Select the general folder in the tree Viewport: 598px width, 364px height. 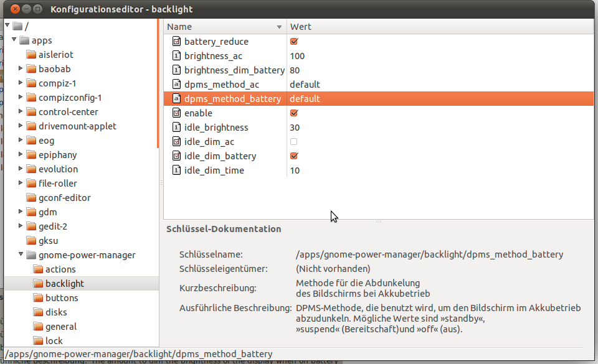tap(61, 327)
